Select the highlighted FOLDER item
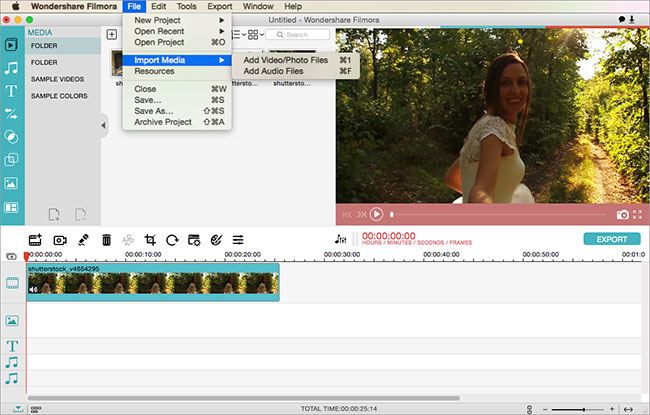The image size is (650, 415). coord(63,46)
